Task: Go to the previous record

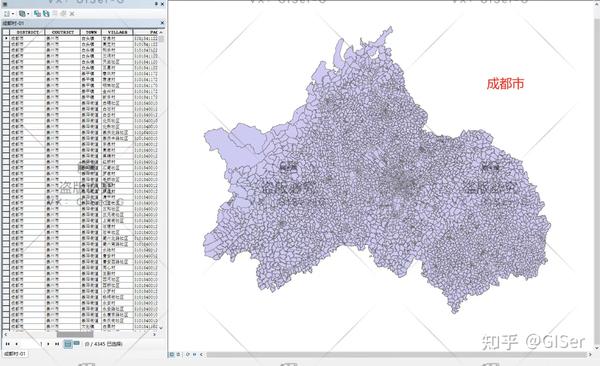Action: click(16, 344)
